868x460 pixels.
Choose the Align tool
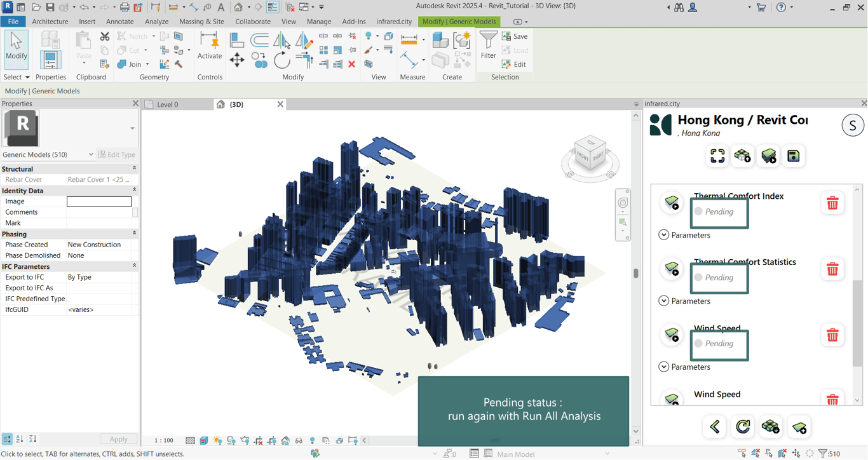pyautogui.click(x=237, y=40)
